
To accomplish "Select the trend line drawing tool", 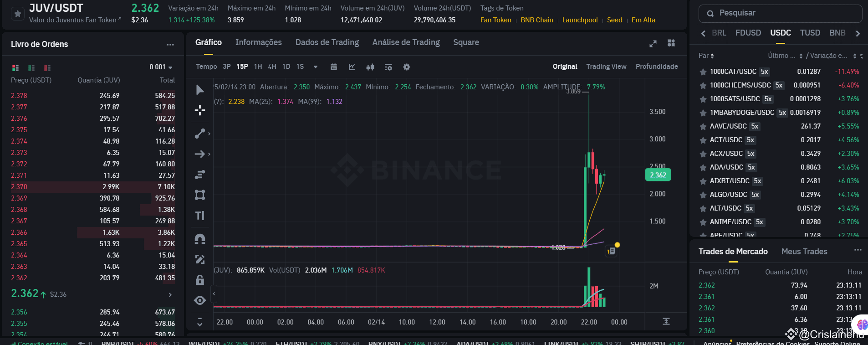I will pos(199,134).
